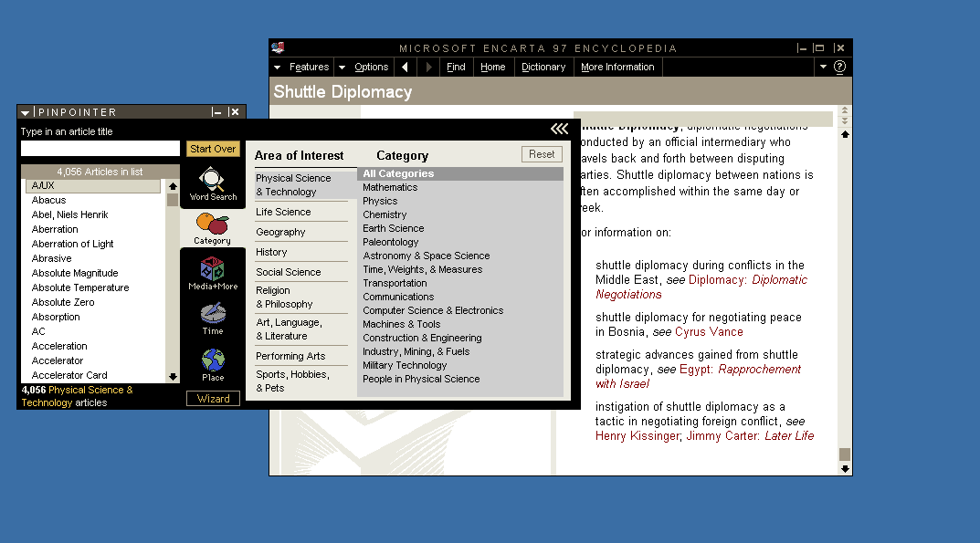The image size is (980, 543).
Task: Choose the Paleontology category
Action: click(391, 243)
